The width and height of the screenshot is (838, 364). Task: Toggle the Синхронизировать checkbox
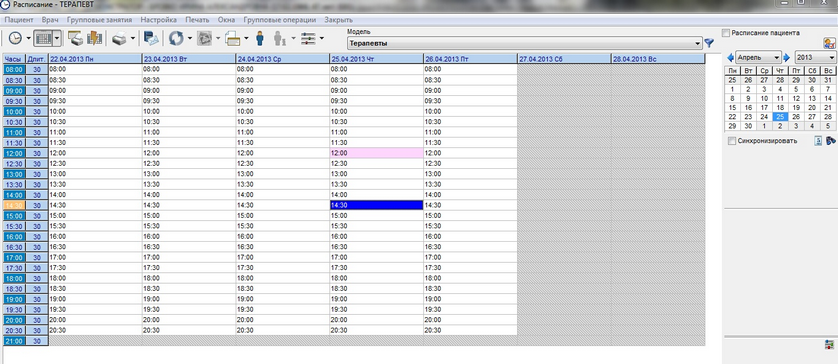tap(732, 141)
